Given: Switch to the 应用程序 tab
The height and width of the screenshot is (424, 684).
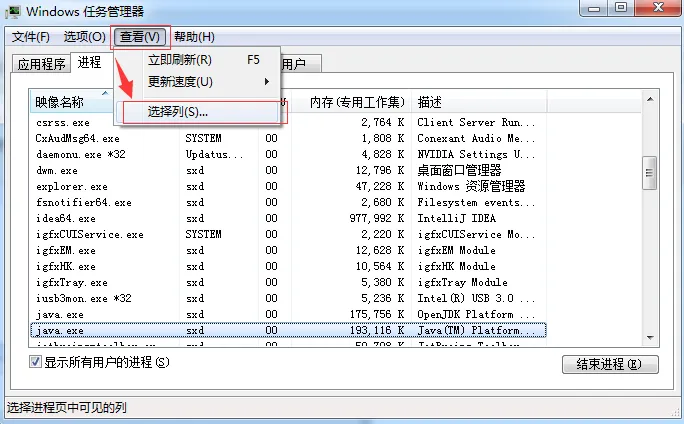Looking at the screenshot, I should pyautogui.click(x=41, y=65).
